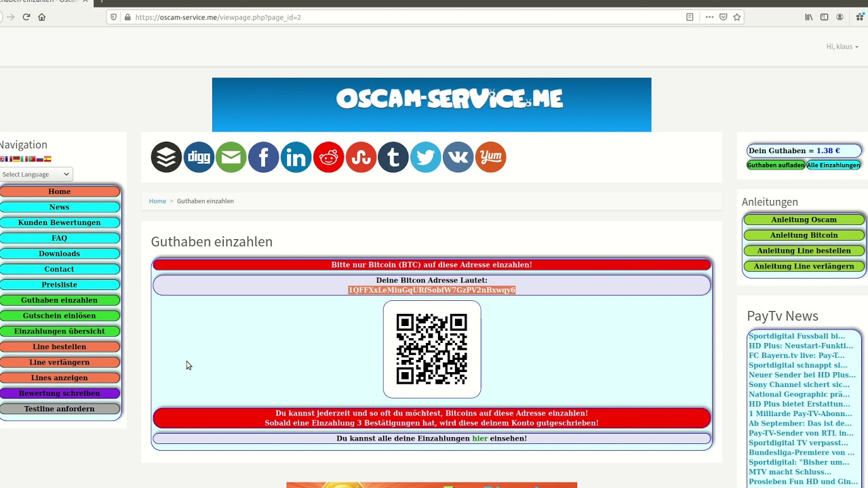Select Guthaben einzahlen in navigation

60,300
